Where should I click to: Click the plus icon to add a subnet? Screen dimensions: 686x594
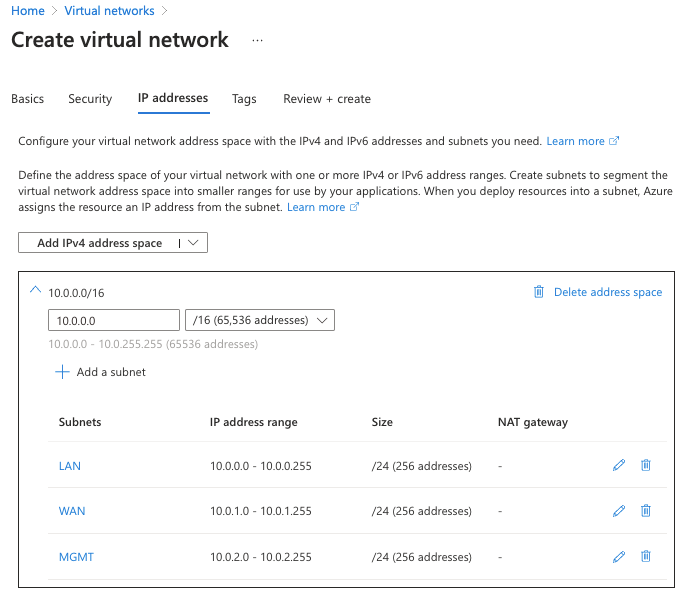62,372
